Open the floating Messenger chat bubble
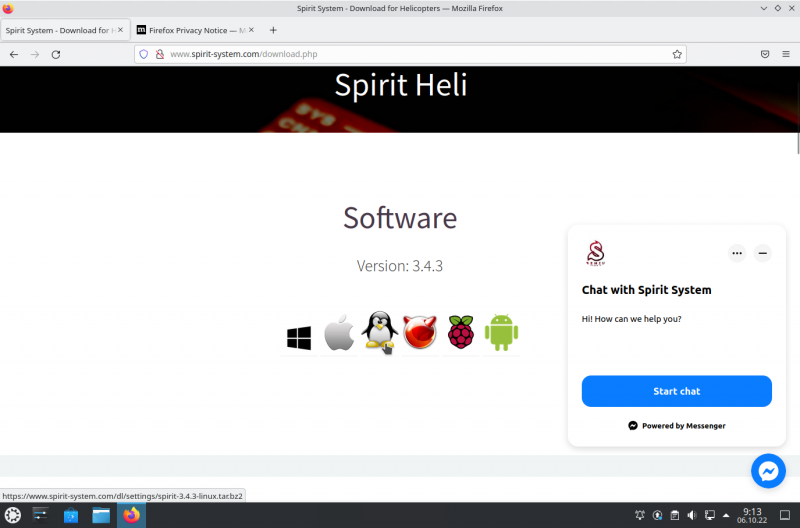 [768, 471]
